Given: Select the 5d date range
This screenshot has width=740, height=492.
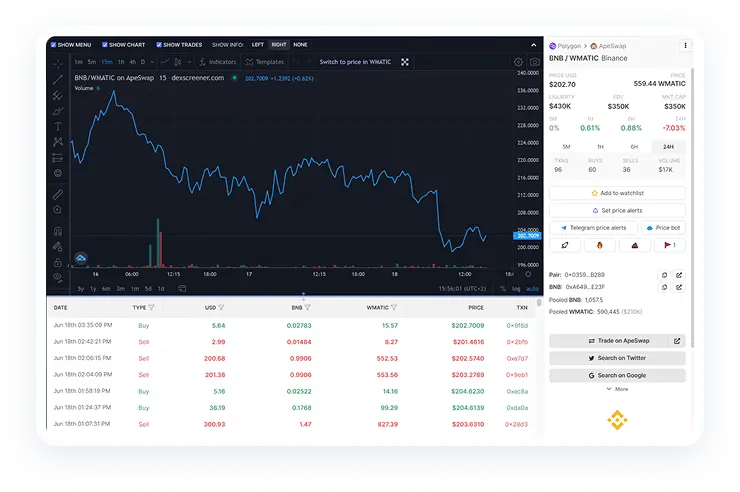Looking at the screenshot, I should pos(148,289).
